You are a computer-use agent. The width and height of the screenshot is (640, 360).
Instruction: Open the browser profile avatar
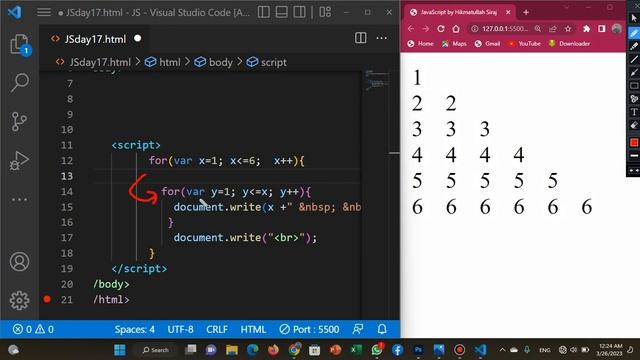pyautogui.click(x=616, y=29)
